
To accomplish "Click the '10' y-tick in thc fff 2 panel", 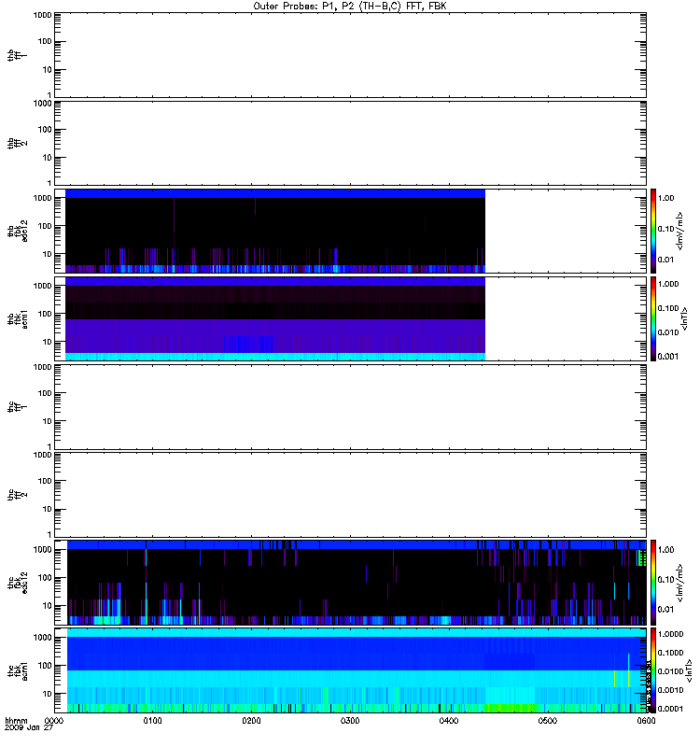I will pyautogui.click(x=48, y=509).
